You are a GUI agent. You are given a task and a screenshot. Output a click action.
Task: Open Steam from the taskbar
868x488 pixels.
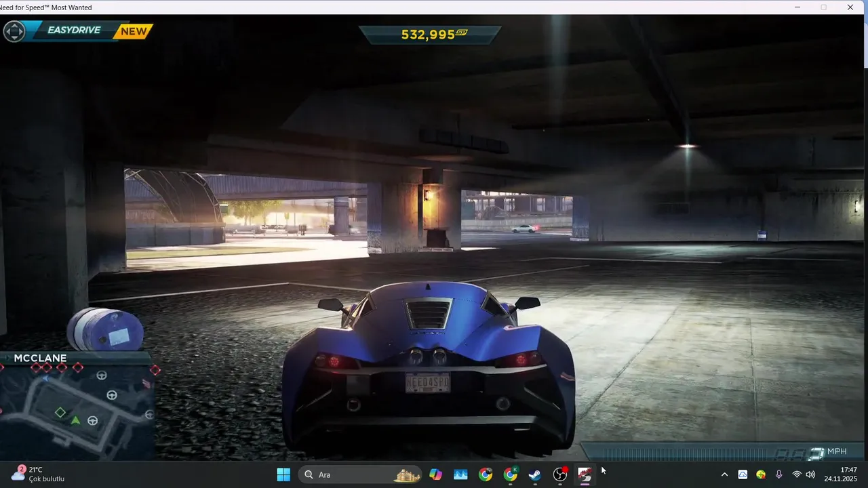(535, 474)
